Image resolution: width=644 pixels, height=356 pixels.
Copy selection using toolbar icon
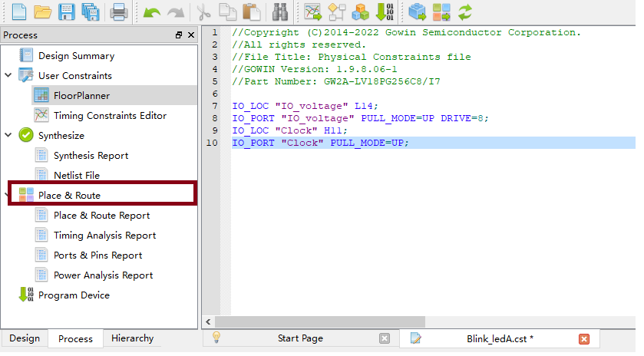pos(227,12)
